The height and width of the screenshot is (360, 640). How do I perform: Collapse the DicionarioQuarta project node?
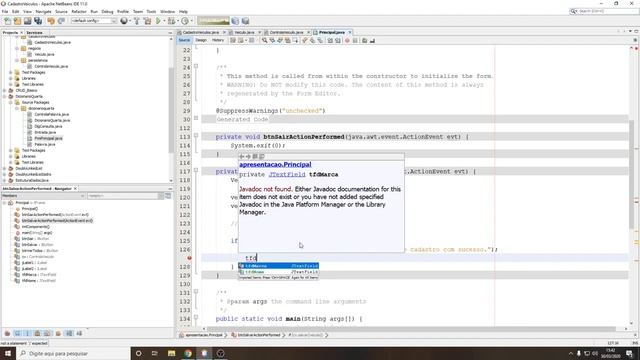pyautogui.click(x=5, y=96)
